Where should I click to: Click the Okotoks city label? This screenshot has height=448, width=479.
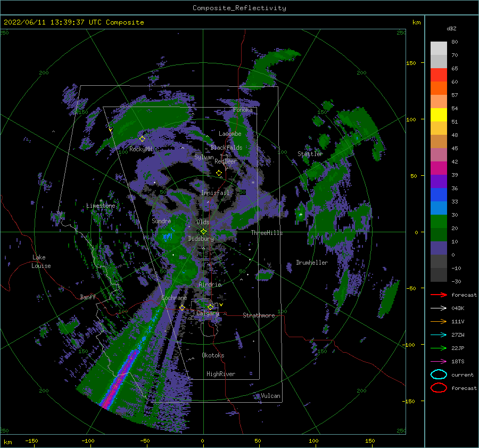coord(213,355)
